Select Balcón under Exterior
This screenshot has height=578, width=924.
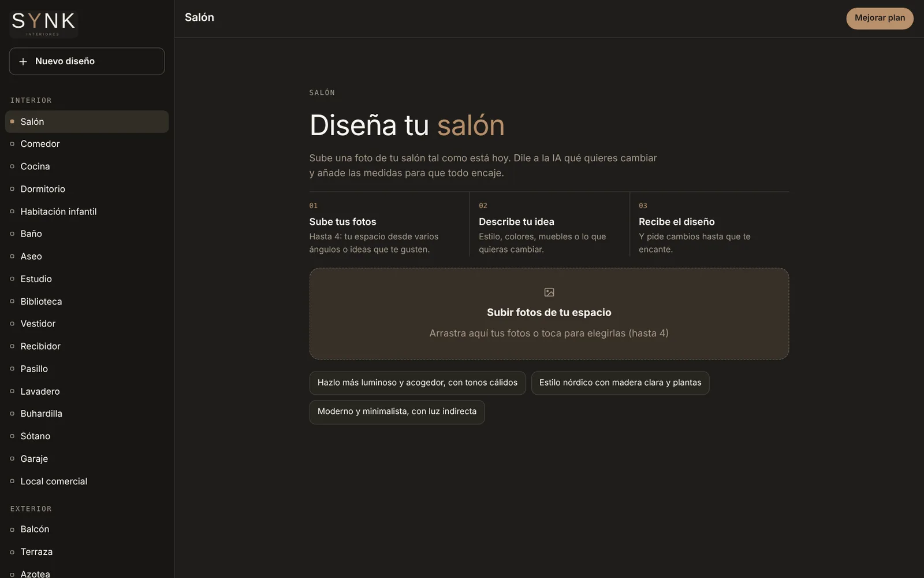pyautogui.click(x=87, y=529)
